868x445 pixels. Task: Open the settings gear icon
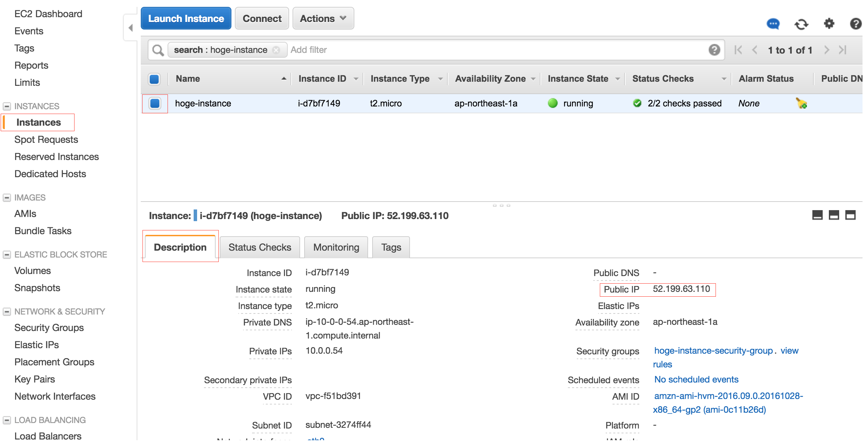pos(829,24)
